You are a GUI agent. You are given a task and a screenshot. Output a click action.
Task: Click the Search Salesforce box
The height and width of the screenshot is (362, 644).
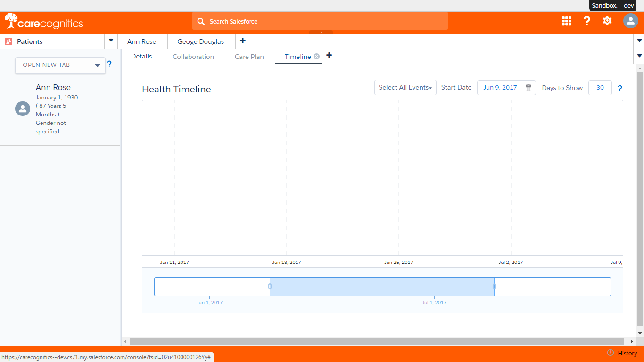pyautogui.click(x=321, y=21)
